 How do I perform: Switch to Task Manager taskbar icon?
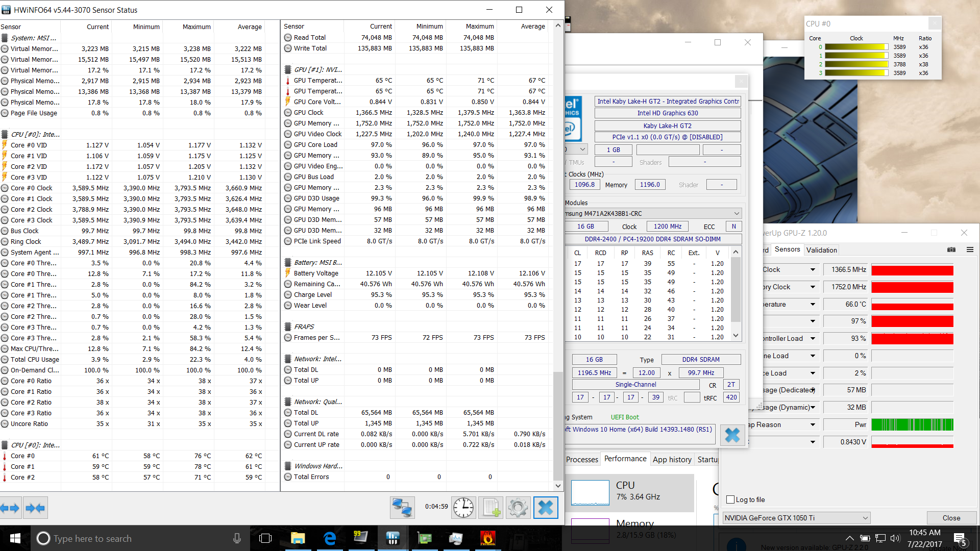coord(456,538)
